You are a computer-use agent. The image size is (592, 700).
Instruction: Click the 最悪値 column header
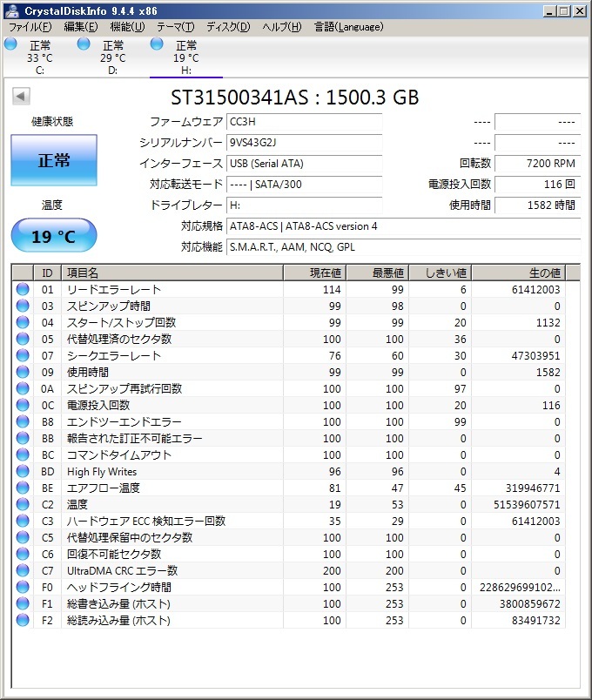coord(378,273)
